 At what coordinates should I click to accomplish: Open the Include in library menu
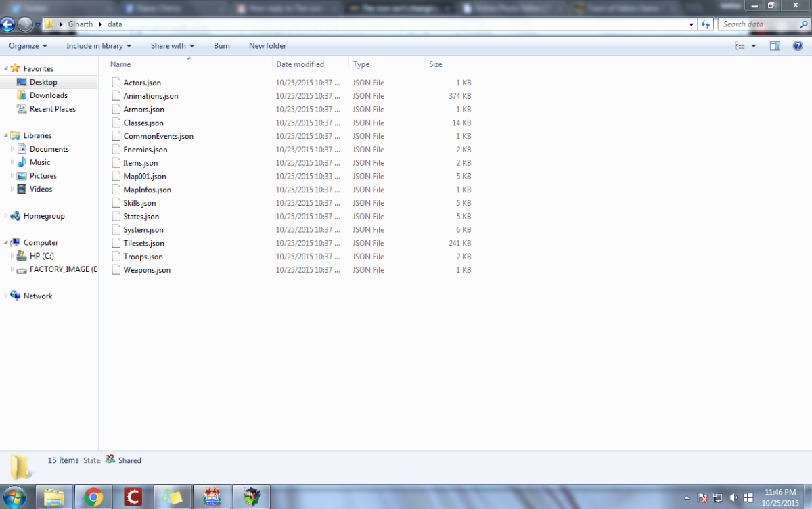click(99, 46)
